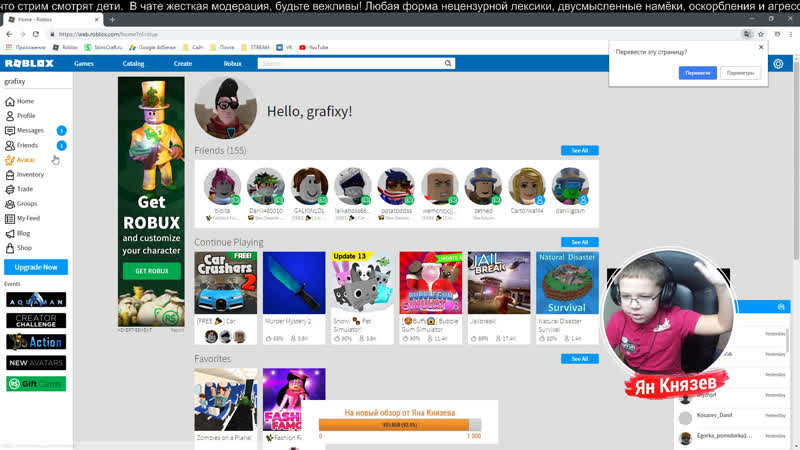The image size is (800, 450).
Task: Open Home in the Roblox sidebar
Action: coord(19,102)
